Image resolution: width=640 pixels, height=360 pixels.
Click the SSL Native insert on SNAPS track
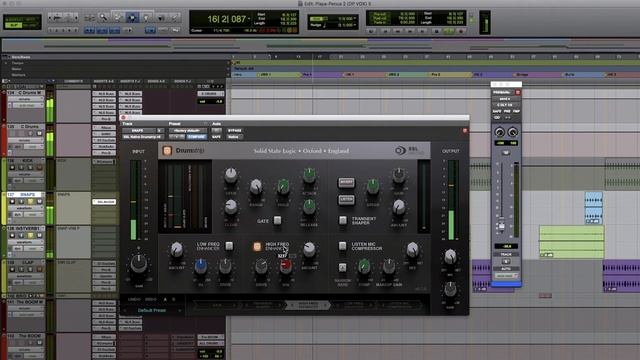(104, 202)
